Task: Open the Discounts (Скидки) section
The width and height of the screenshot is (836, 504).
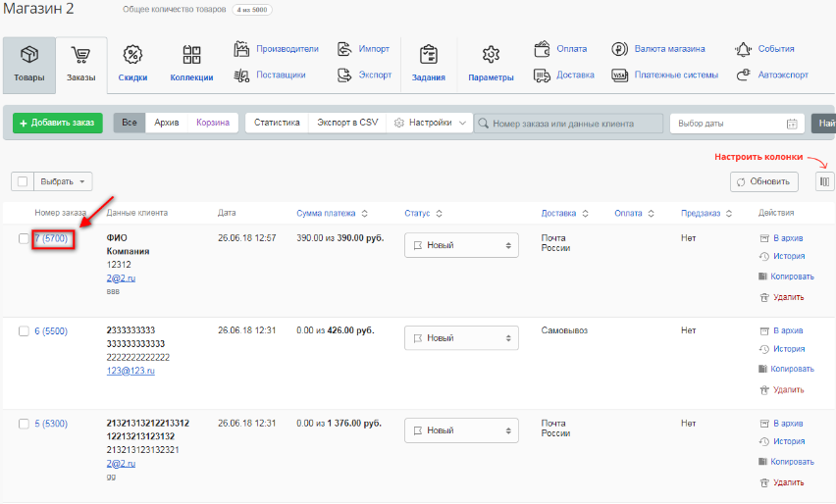Action: pos(132,63)
